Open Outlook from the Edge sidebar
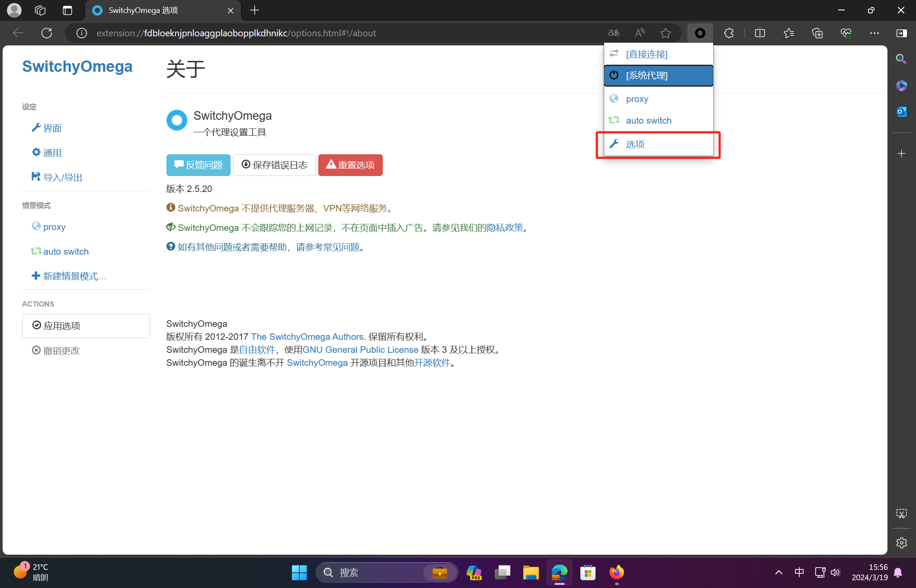The width and height of the screenshot is (916, 588). (x=902, y=111)
